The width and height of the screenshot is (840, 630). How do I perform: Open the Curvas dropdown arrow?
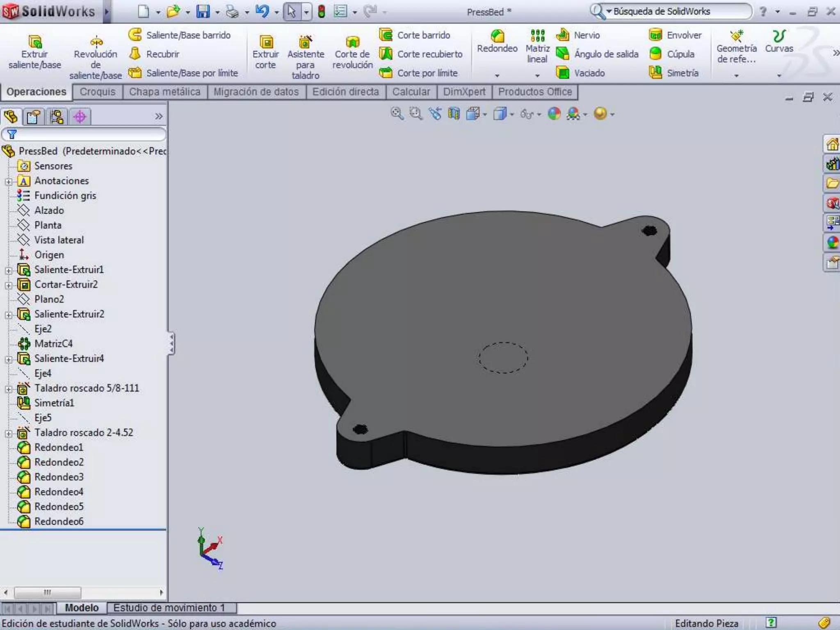[x=779, y=75]
